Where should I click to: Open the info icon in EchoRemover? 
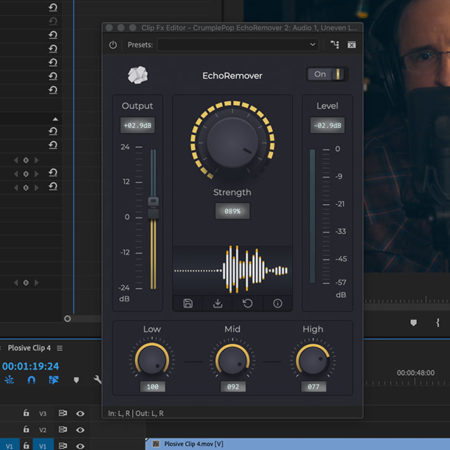tap(277, 303)
